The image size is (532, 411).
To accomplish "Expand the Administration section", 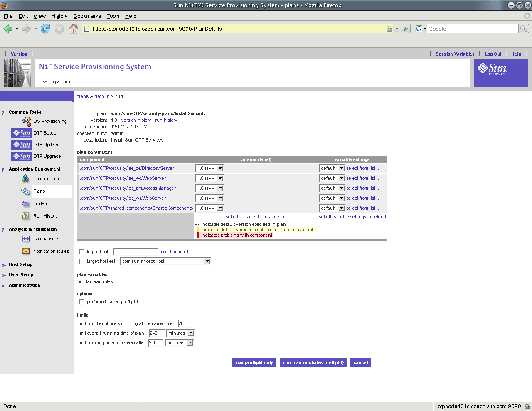I will click(24, 285).
